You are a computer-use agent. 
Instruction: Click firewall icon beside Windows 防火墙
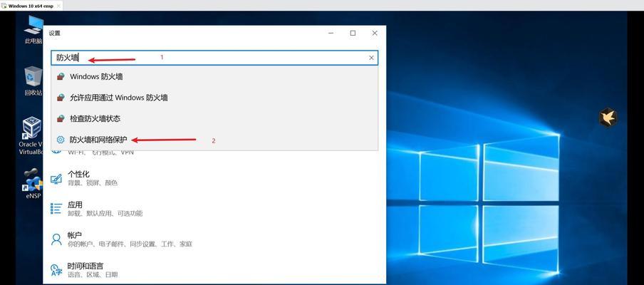61,76
